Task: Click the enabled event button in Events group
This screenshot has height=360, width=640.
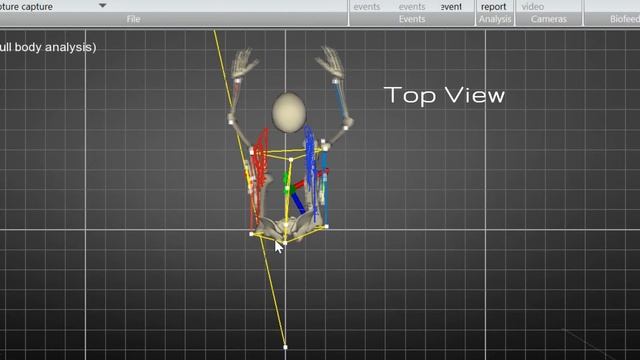Action: click(451, 7)
